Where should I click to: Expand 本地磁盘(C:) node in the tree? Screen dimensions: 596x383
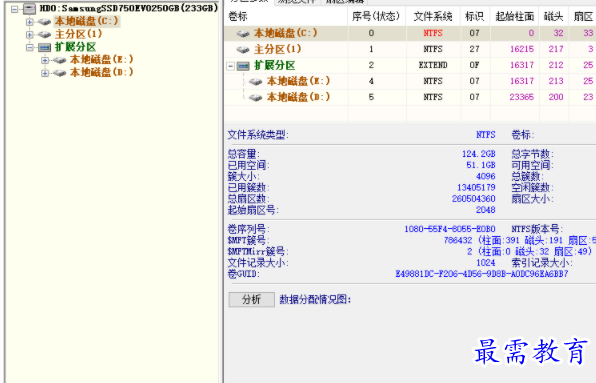pyautogui.click(x=29, y=22)
